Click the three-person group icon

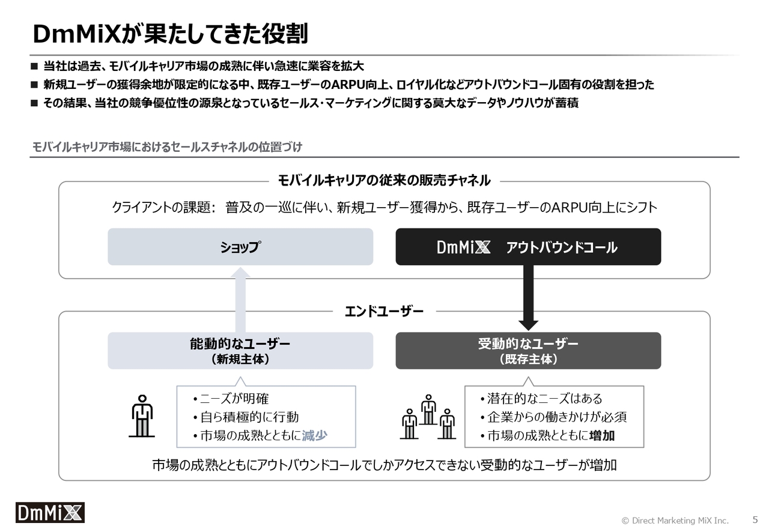[x=428, y=417]
